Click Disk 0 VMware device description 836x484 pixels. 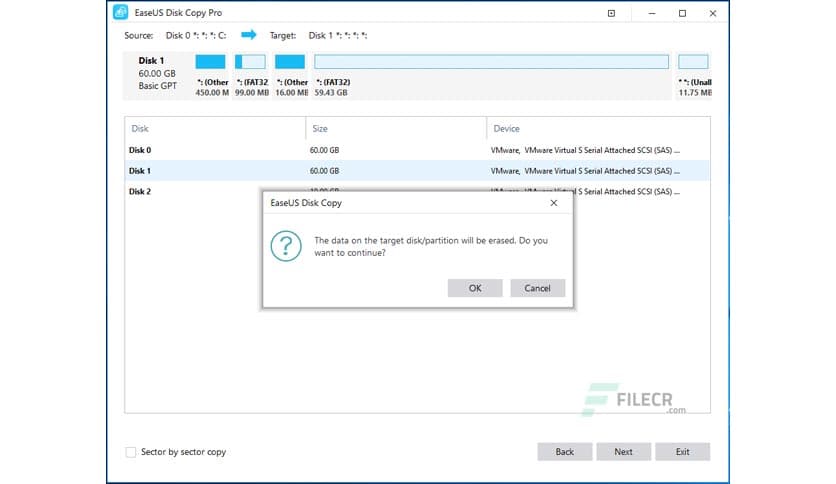pyautogui.click(x=585, y=150)
